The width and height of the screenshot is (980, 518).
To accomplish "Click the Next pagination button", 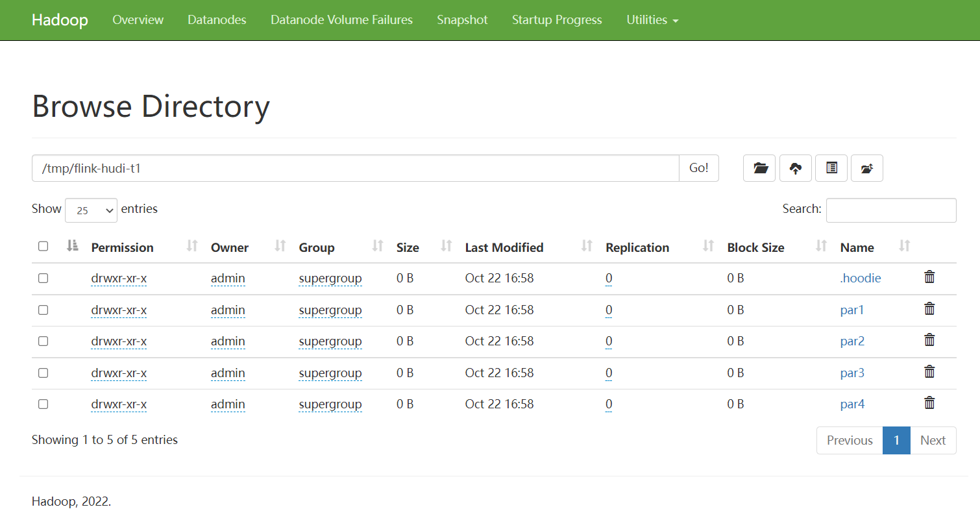I will pos(933,440).
